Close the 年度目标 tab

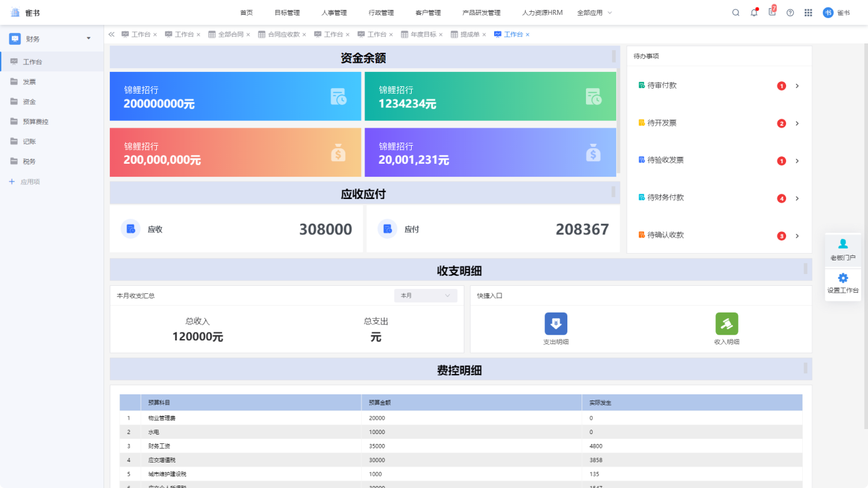pos(441,35)
